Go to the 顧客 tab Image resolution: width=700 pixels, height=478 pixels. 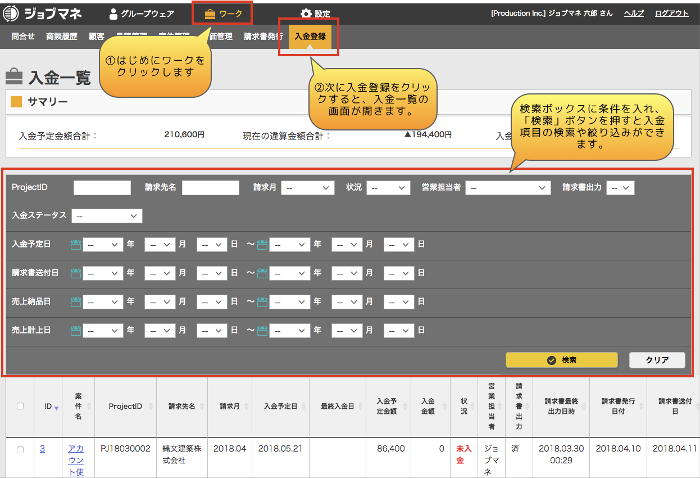click(96, 37)
